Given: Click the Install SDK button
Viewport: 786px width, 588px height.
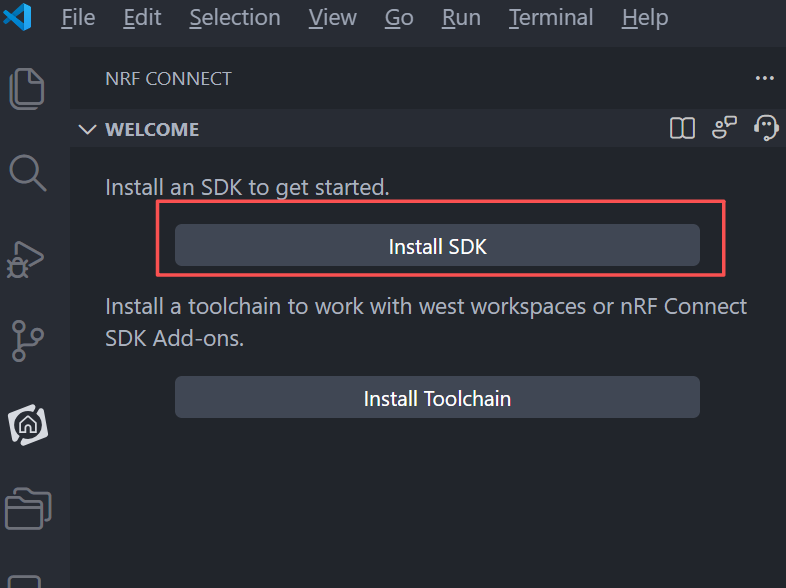Looking at the screenshot, I should (437, 245).
